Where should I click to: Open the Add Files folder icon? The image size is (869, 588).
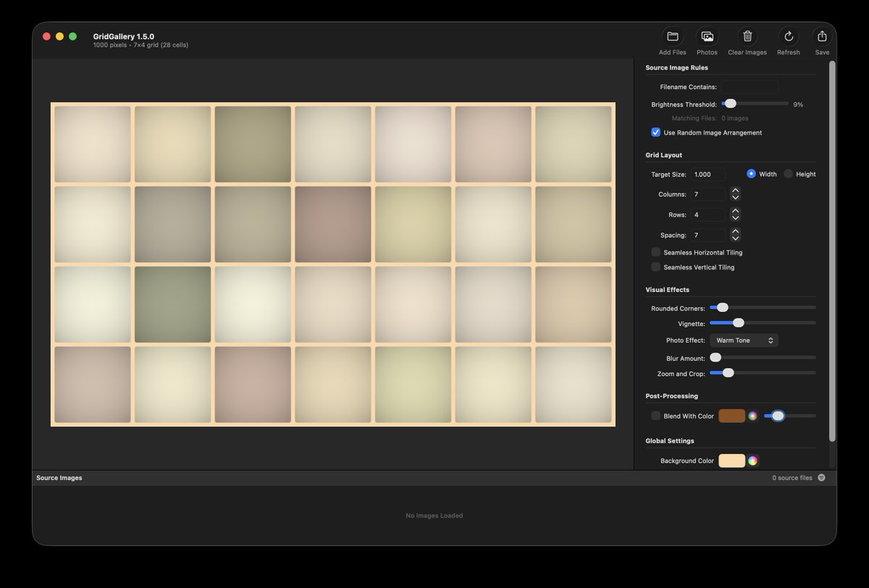(x=672, y=36)
